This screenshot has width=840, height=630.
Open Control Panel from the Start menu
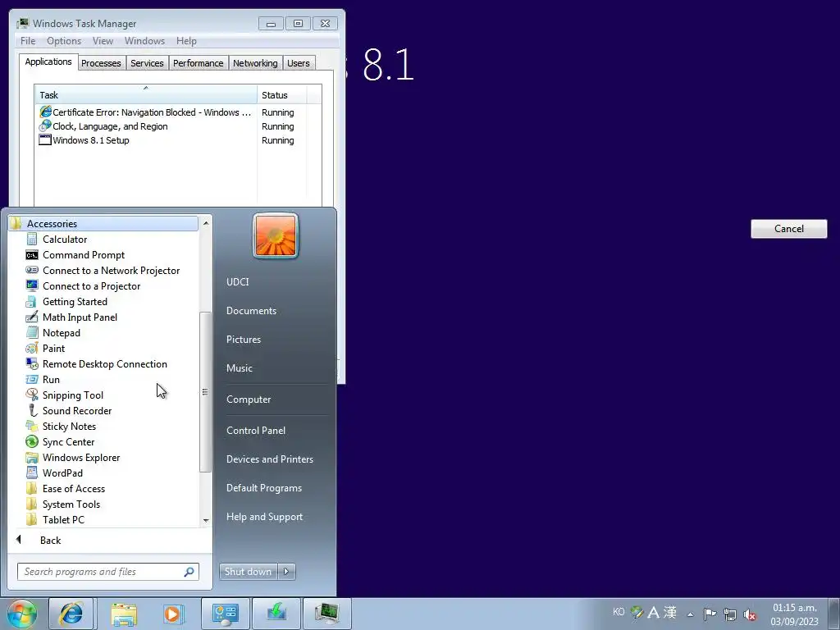click(256, 430)
